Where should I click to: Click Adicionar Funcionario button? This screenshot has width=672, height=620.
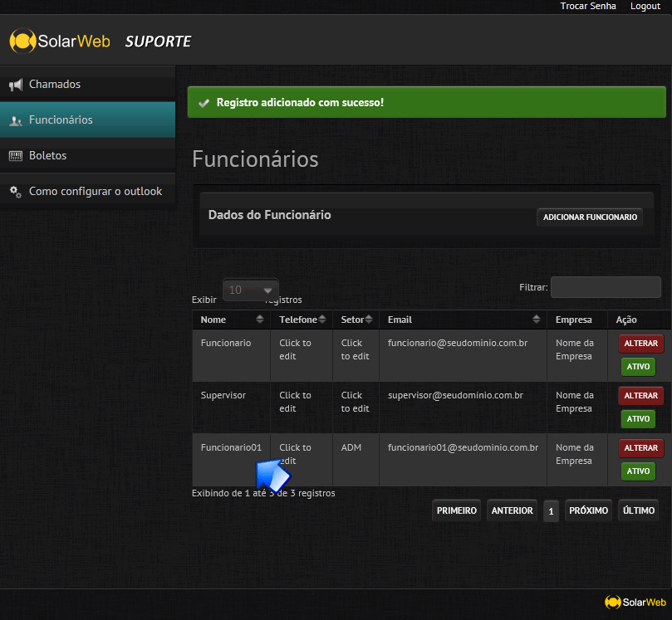(x=590, y=217)
